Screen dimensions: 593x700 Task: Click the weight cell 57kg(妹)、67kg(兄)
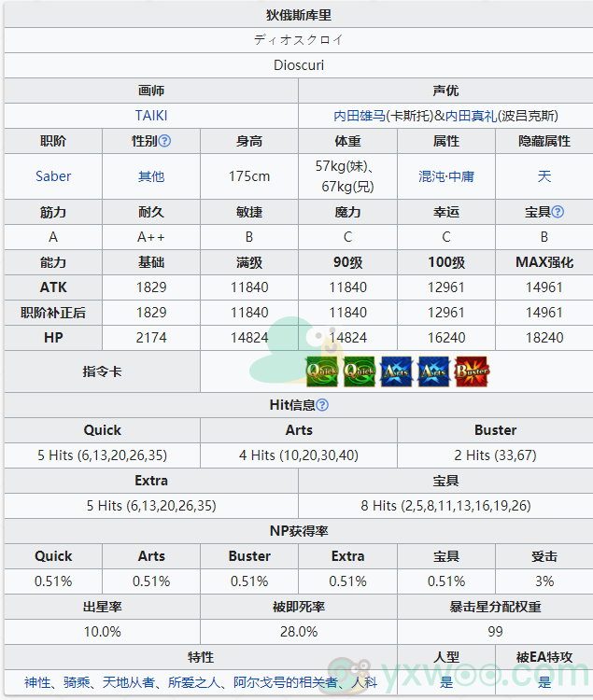(347, 176)
